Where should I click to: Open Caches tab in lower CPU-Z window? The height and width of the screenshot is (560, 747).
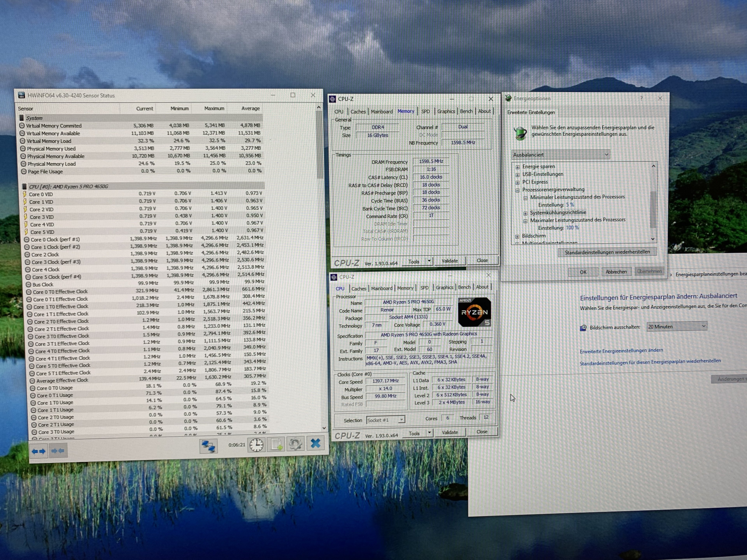click(358, 289)
